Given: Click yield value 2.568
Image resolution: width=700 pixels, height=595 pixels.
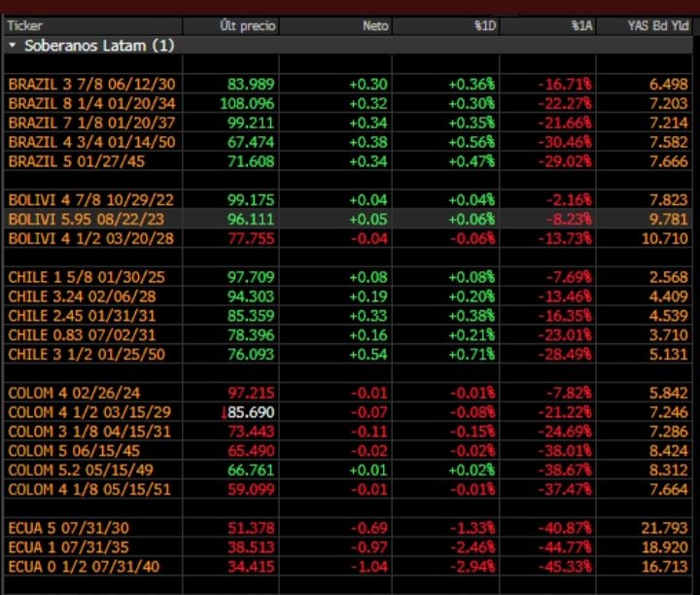Looking at the screenshot, I should pos(668,277).
